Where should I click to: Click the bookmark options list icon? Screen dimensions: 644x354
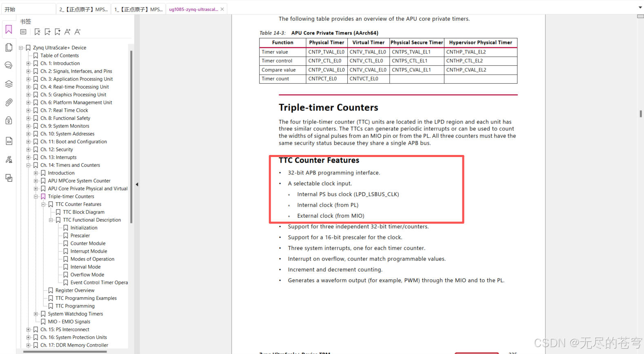coord(23,32)
